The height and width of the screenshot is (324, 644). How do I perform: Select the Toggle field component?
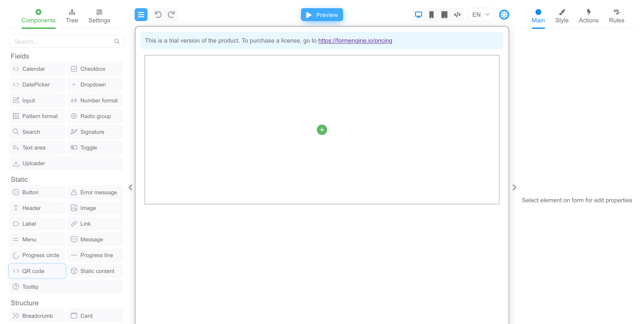[88, 148]
